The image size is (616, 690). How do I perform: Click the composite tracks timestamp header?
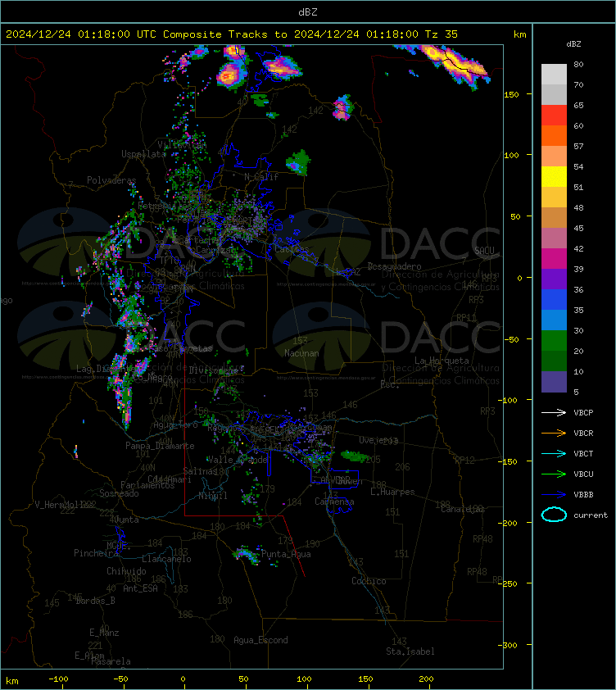tap(232, 34)
